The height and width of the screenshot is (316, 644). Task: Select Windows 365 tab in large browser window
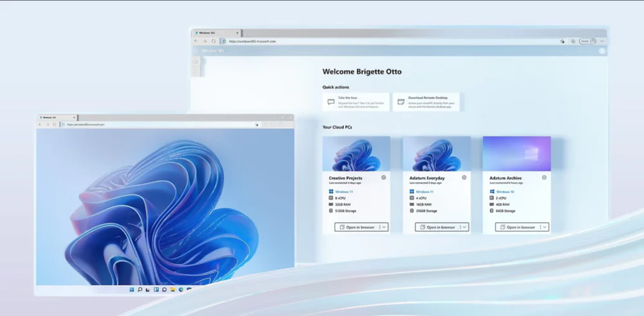click(216, 33)
